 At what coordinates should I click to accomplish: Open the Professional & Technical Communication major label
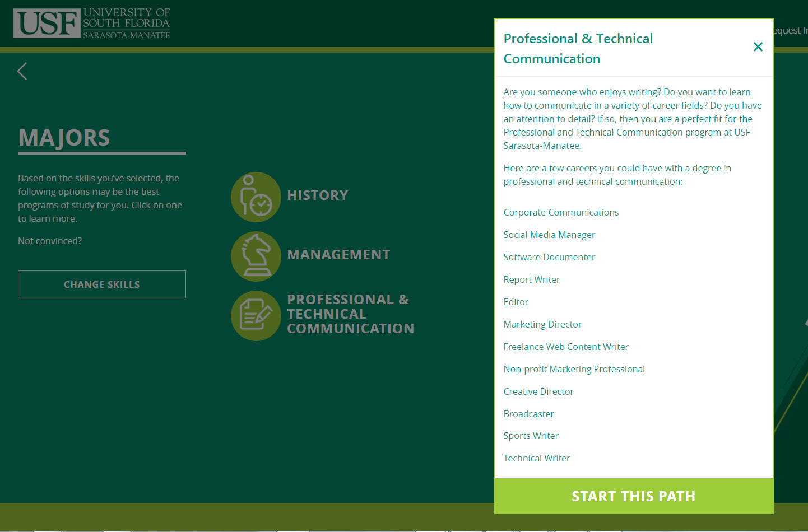coord(351,314)
